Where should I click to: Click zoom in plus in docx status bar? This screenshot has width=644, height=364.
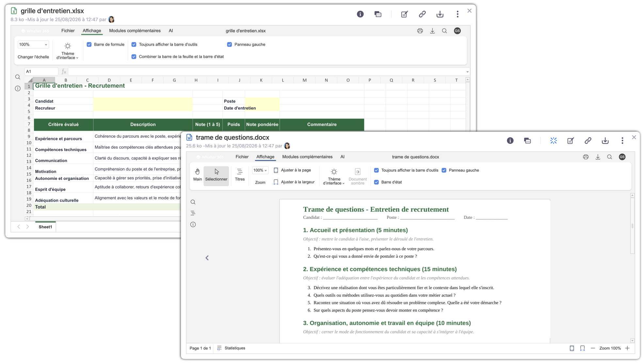pyautogui.click(x=627, y=348)
